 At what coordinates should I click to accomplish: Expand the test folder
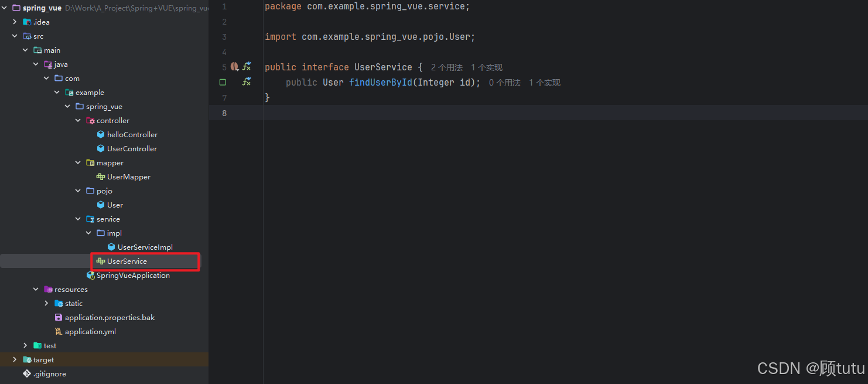[x=25, y=345]
